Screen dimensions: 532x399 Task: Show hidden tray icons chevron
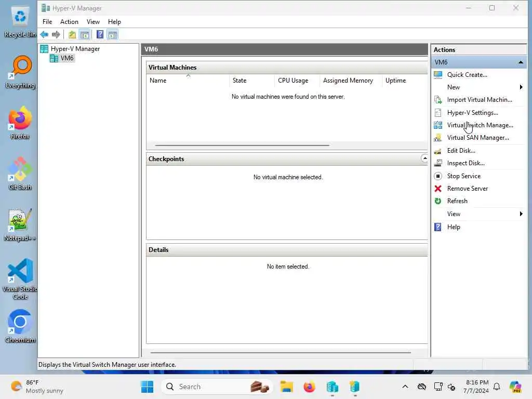point(405,387)
